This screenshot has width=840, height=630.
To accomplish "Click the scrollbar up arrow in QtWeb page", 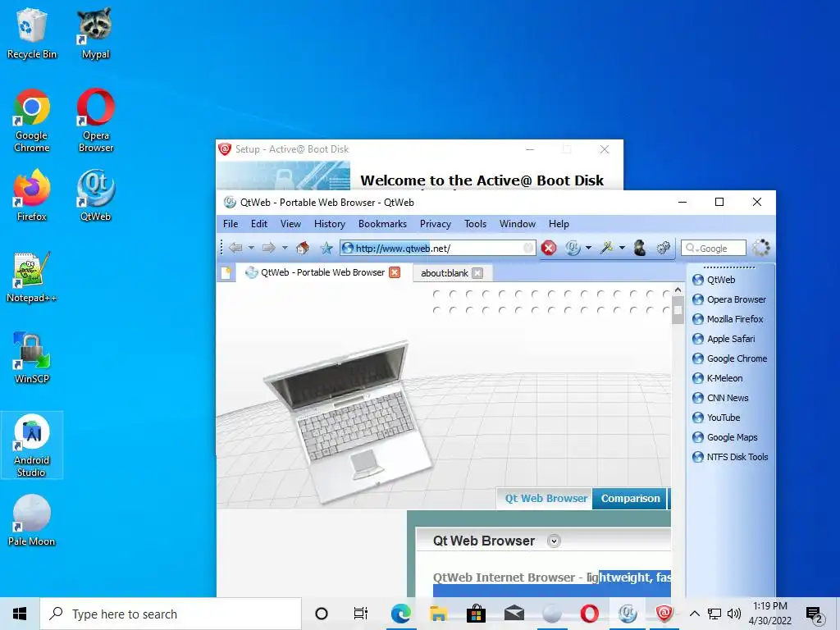I will 678,290.
